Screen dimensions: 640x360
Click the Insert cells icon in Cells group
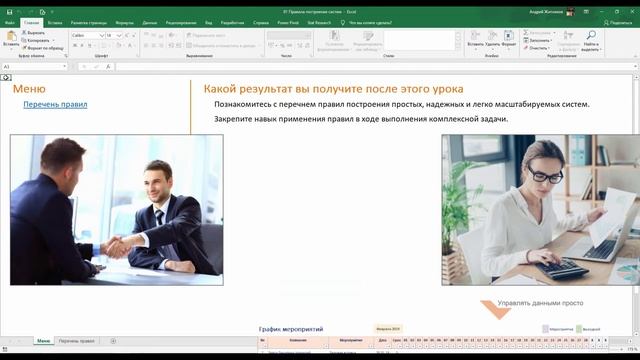click(475, 35)
